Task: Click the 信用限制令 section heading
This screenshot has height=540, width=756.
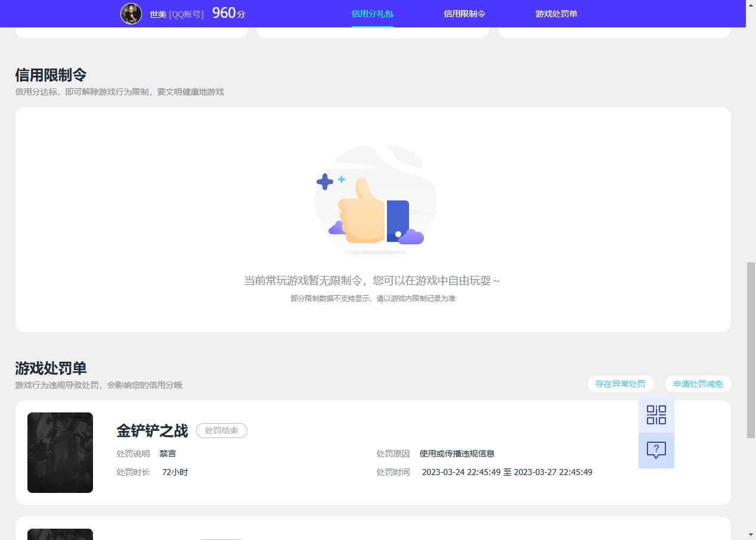Action: (x=51, y=75)
